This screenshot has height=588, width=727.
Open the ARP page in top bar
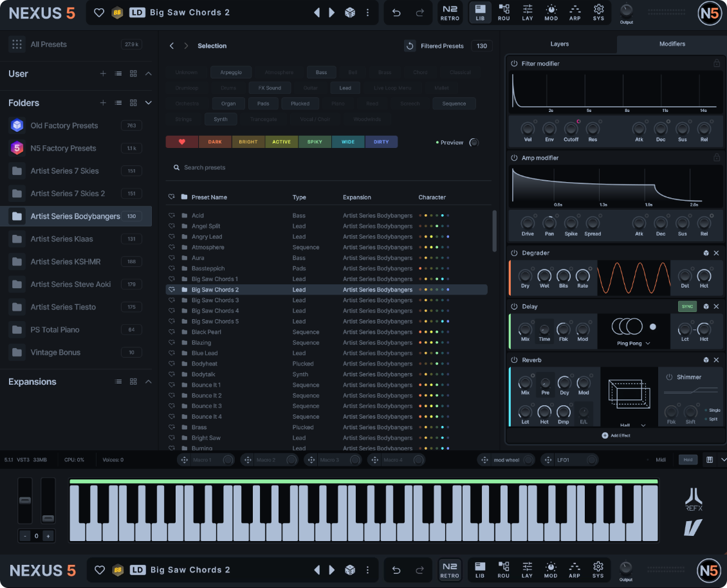click(x=575, y=12)
